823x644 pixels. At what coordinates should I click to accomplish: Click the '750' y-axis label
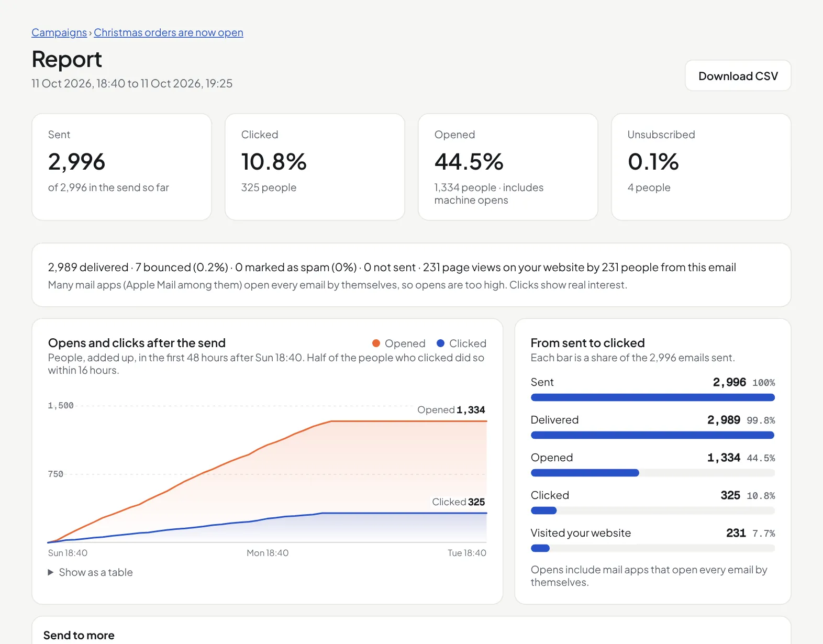point(55,474)
